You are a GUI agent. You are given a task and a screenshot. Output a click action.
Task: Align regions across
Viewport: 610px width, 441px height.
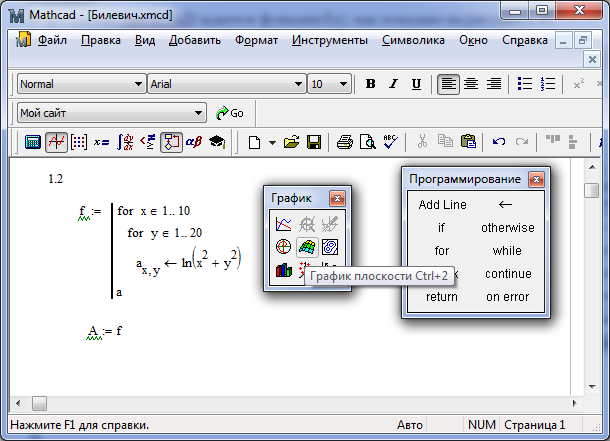[552, 140]
